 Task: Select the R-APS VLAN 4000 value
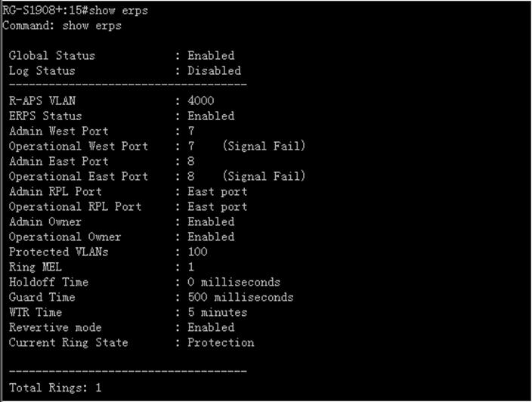(x=200, y=100)
